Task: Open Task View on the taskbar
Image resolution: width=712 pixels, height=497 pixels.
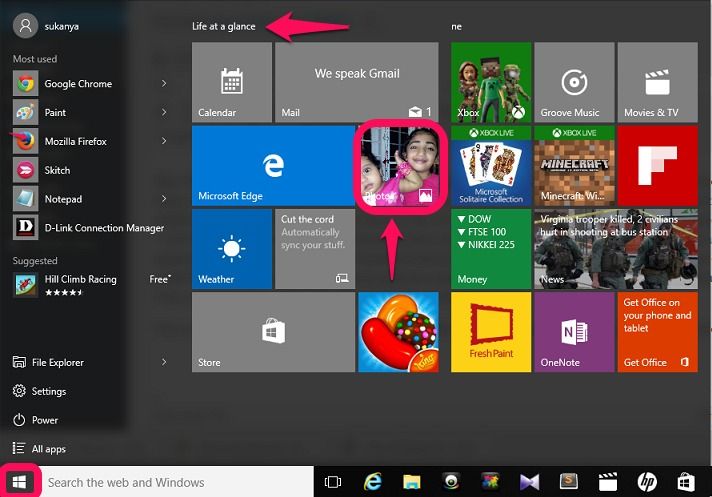Action: [x=333, y=482]
